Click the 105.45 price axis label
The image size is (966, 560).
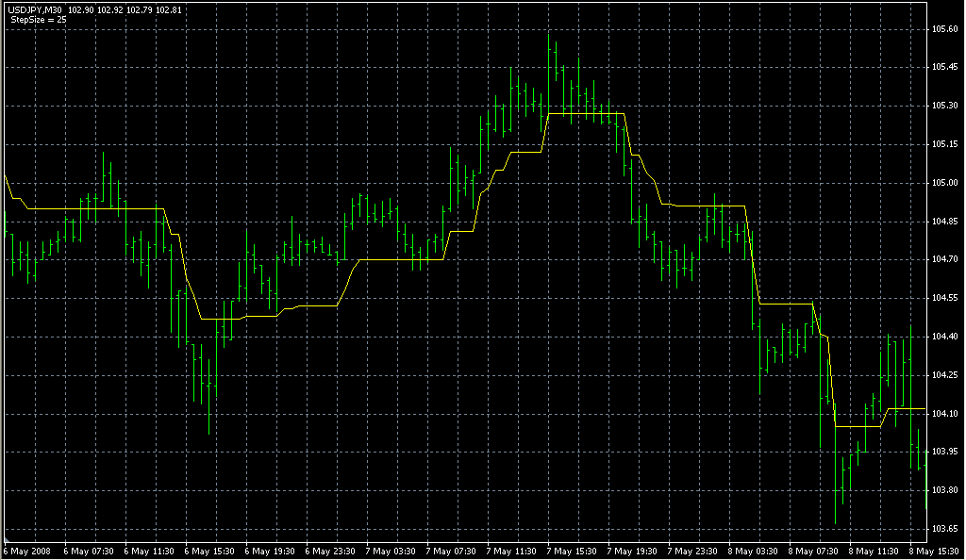pyautogui.click(x=945, y=67)
